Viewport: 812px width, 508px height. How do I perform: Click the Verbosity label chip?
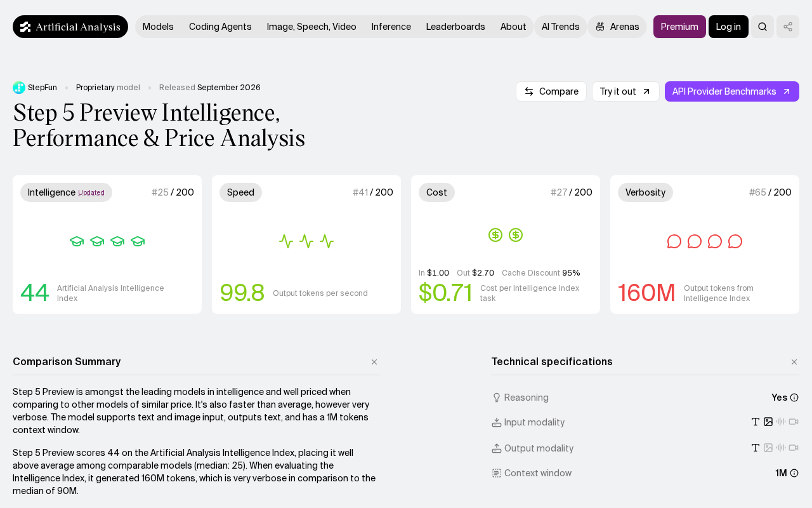pos(645,192)
